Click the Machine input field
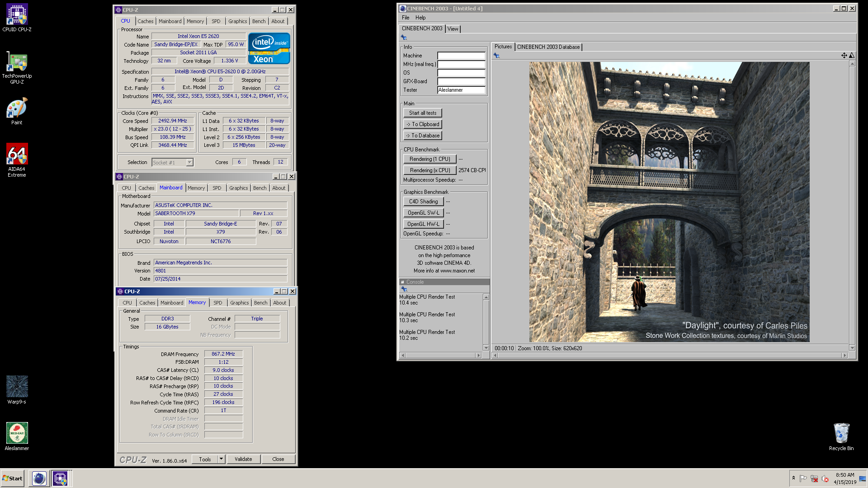Image resolution: width=868 pixels, height=488 pixels. (x=461, y=56)
